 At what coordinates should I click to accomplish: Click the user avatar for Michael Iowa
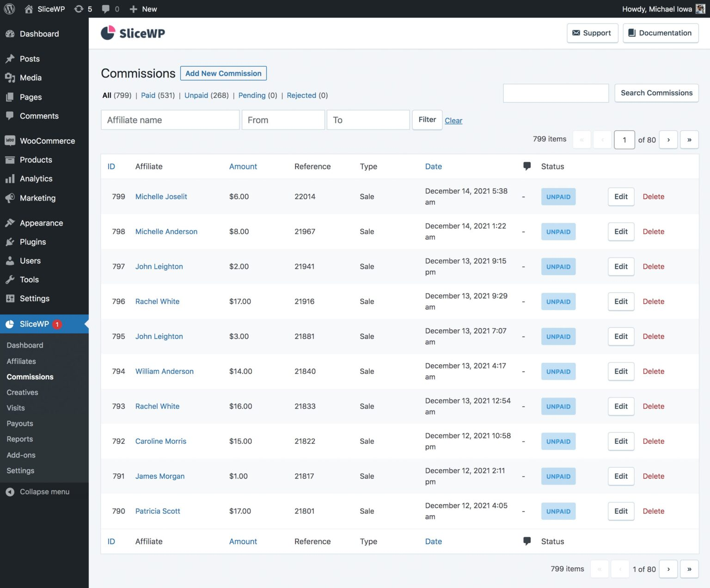(x=700, y=9)
